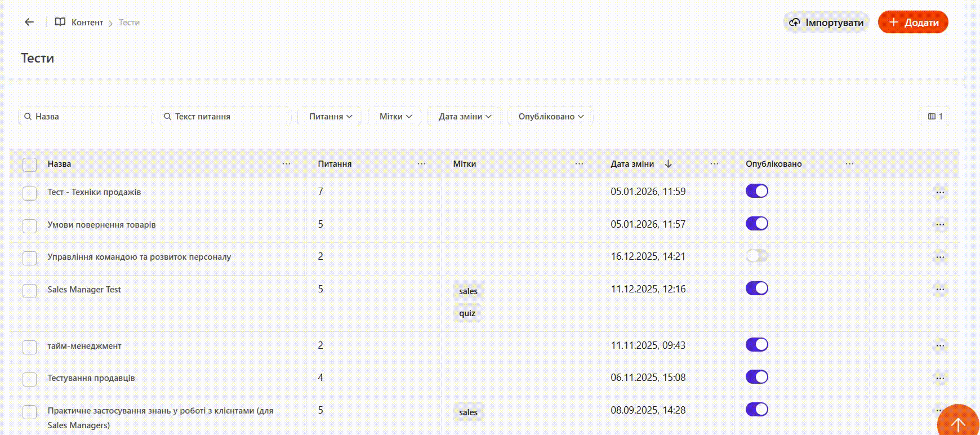
Task: Open row actions for тайм-менеджмент
Action: click(939, 346)
